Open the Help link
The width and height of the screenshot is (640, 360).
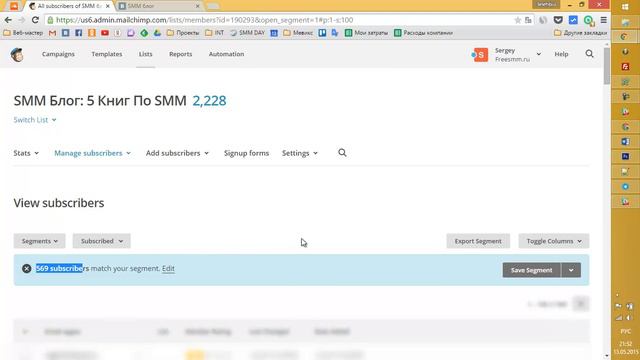(561, 54)
